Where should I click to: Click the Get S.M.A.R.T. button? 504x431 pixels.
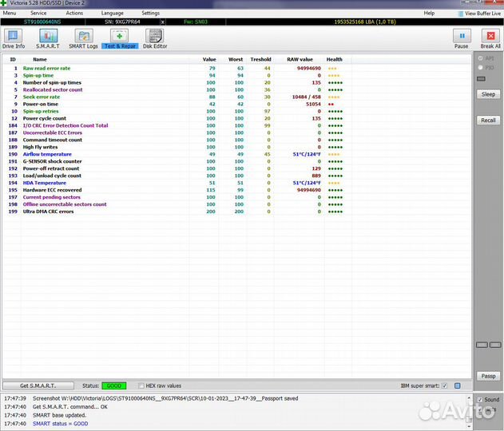tap(38, 386)
